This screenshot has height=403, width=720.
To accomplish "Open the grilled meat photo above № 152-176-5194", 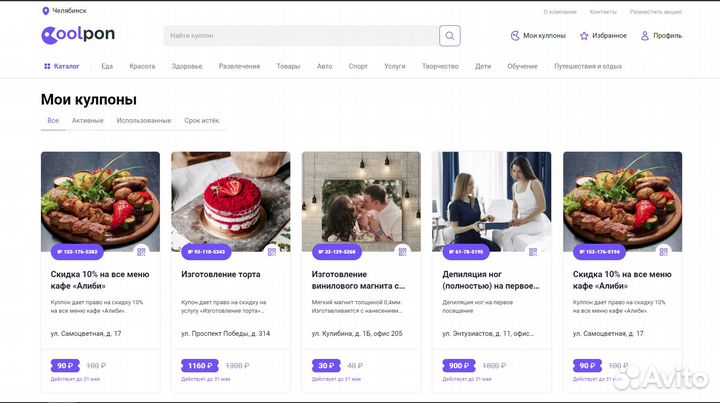I will (623, 201).
